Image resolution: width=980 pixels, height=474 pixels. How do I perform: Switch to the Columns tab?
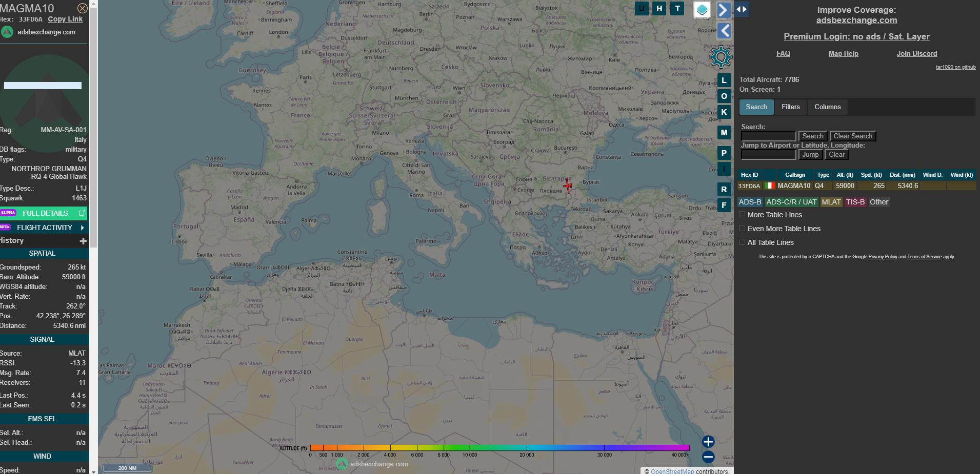tap(828, 107)
